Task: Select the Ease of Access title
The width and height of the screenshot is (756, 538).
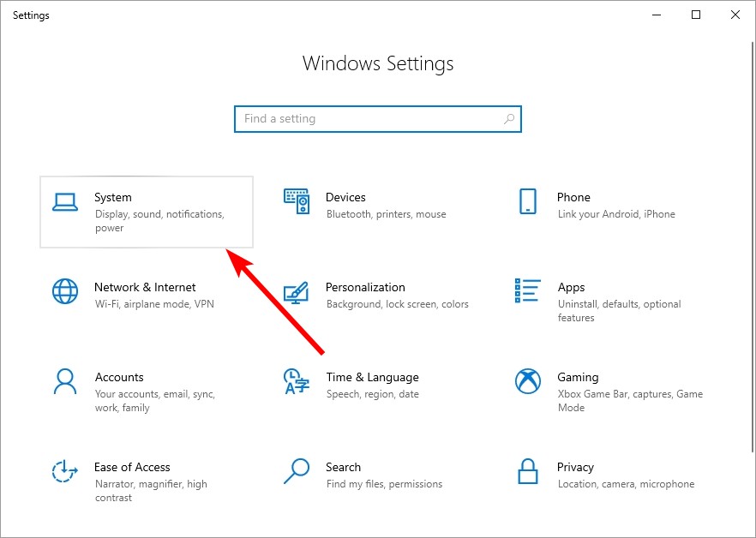Action: (x=132, y=467)
